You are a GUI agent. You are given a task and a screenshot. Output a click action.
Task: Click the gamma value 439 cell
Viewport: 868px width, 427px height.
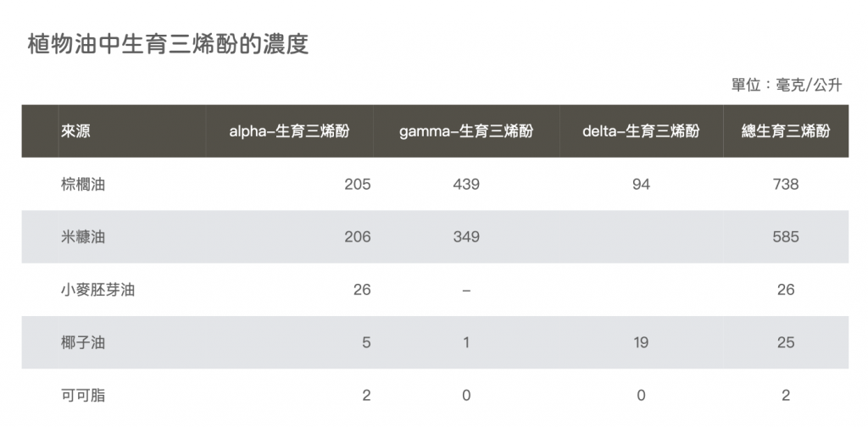466,184
